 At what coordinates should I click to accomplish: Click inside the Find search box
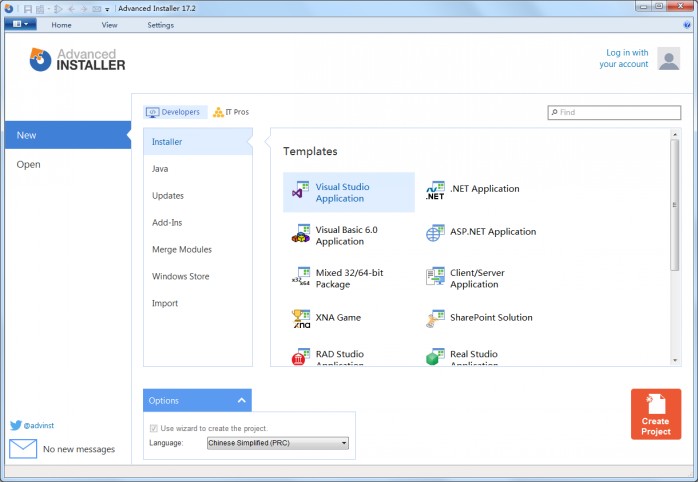pos(614,113)
